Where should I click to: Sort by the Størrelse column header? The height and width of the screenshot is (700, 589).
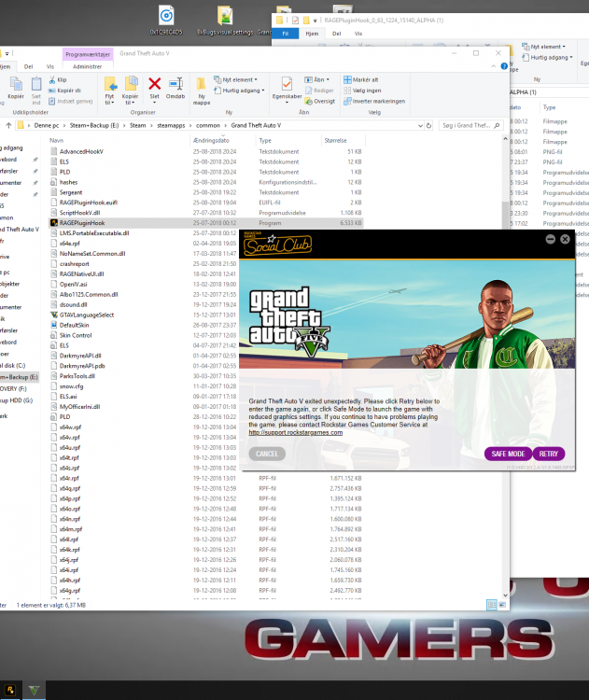[335, 140]
